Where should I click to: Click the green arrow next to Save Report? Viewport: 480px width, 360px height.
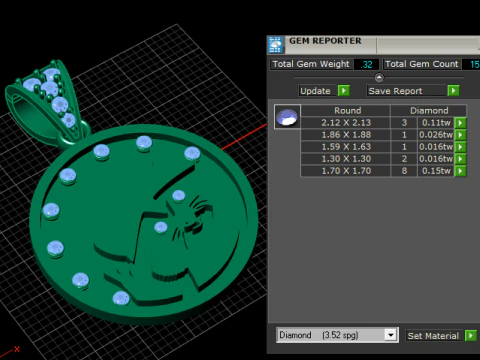pos(453,91)
